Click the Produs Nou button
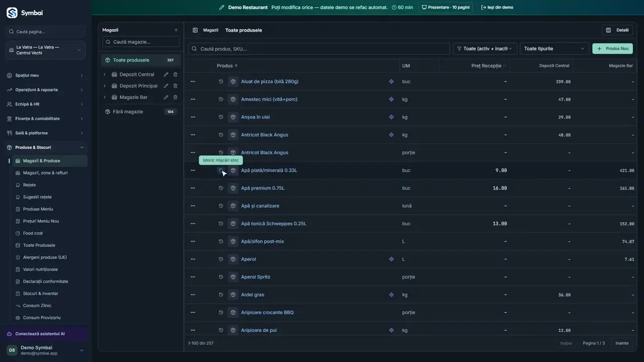The image size is (644, 362). click(612, 49)
